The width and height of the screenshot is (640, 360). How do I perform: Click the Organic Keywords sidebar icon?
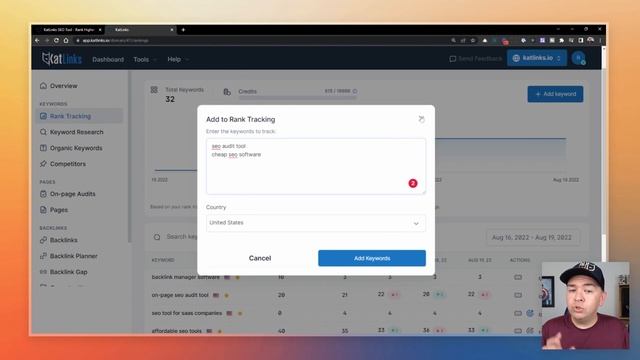[43, 148]
